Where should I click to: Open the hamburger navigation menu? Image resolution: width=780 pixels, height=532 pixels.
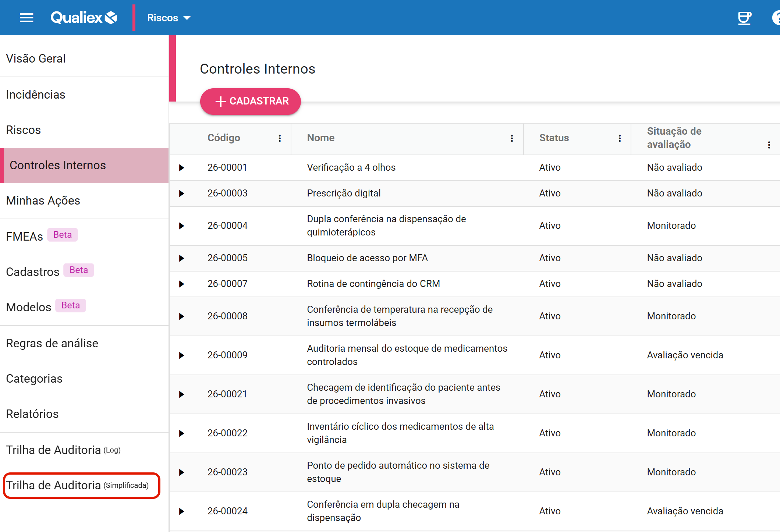26,18
